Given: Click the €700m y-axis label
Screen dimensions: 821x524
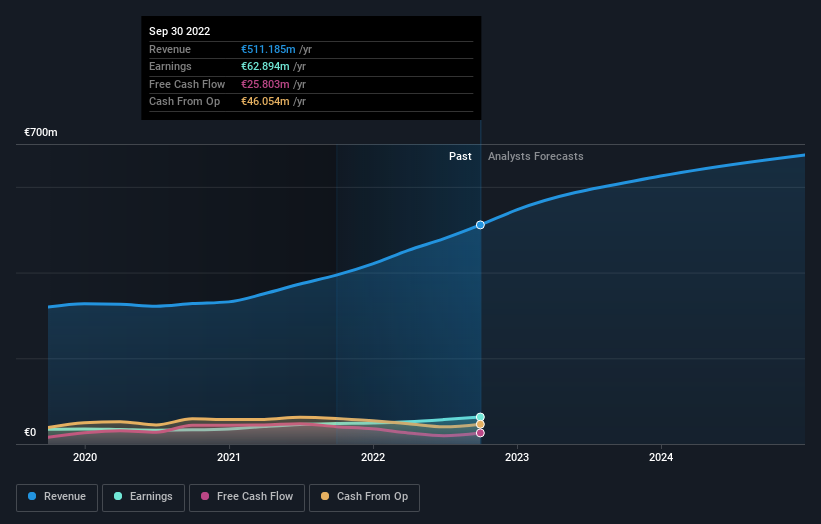Looking at the screenshot, I should coord(41,132).
